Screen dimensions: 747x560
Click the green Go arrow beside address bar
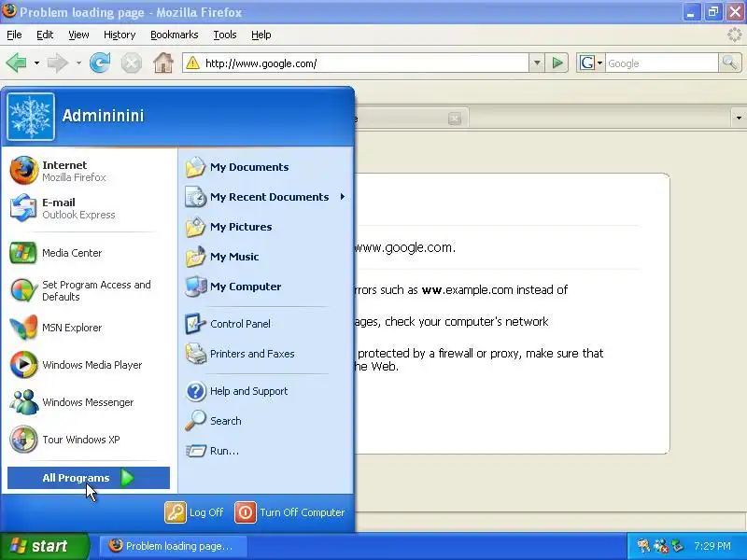point(557,63)
